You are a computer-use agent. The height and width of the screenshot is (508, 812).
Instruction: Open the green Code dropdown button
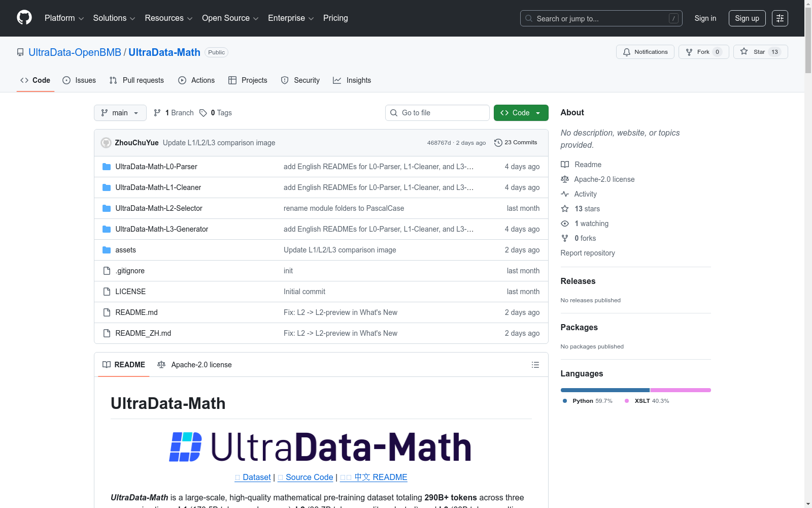521,113
